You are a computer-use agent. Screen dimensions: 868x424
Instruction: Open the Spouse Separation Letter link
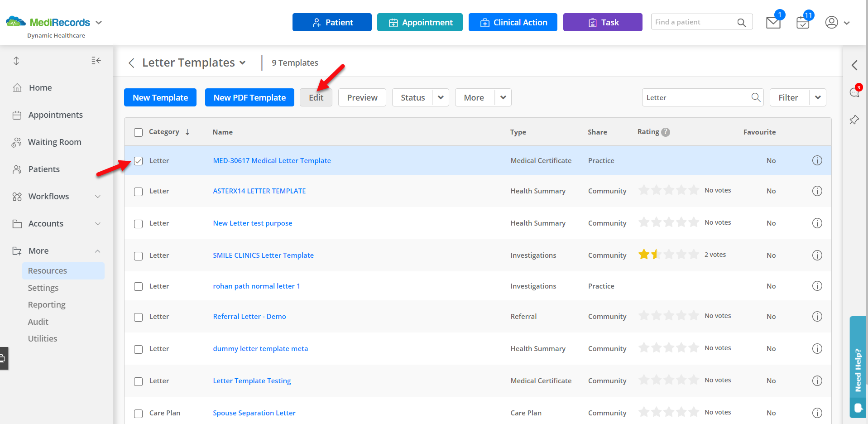click(254, 413)
